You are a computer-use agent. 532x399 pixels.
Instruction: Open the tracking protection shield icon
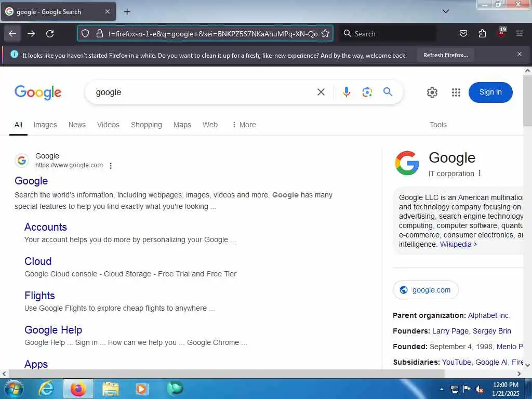click(85, 34)
